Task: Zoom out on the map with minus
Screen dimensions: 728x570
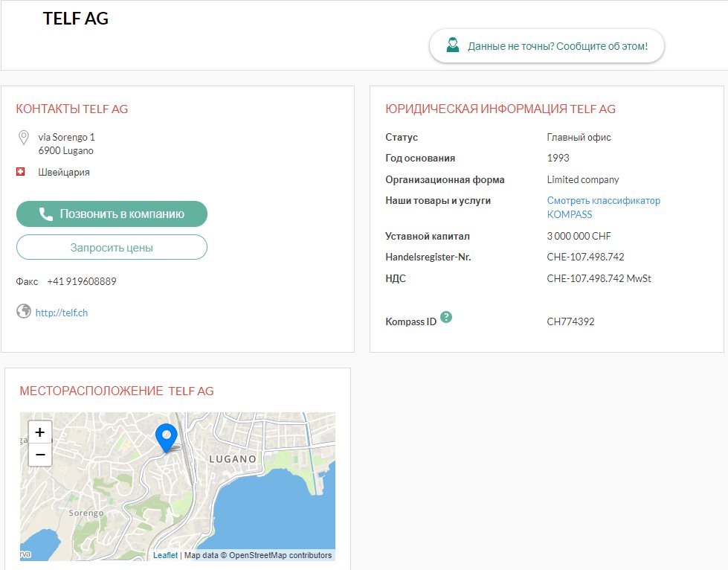Action: click(40, 455)
